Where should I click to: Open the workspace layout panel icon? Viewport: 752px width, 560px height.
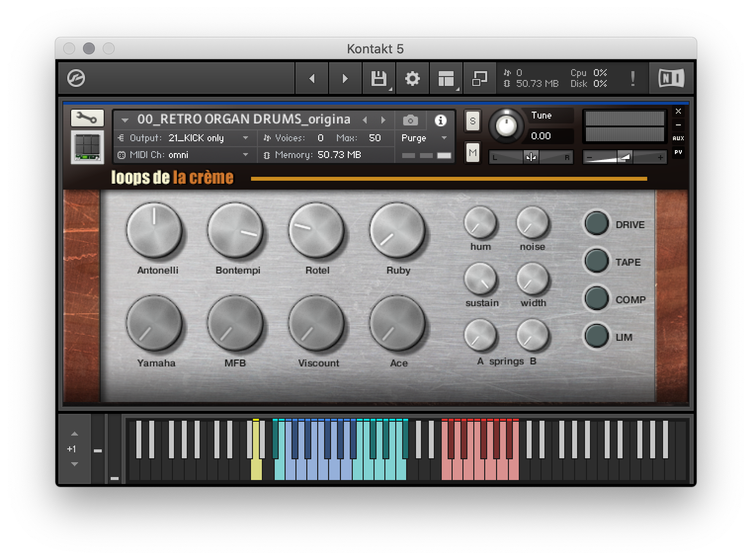(446, 78)
